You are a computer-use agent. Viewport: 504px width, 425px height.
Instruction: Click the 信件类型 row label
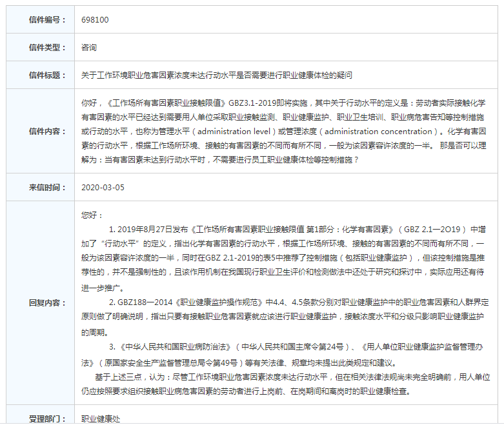[x=47, y=48]
